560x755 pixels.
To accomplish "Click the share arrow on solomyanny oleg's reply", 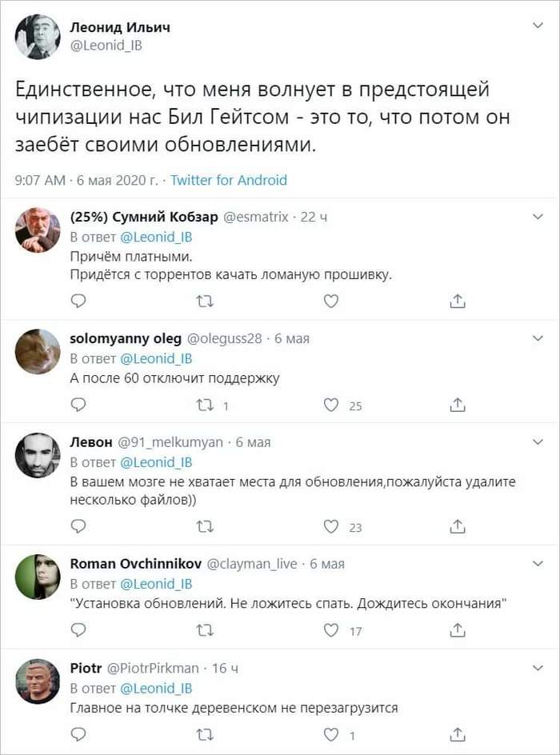I will pyautogui.click(x=458, y=405).
